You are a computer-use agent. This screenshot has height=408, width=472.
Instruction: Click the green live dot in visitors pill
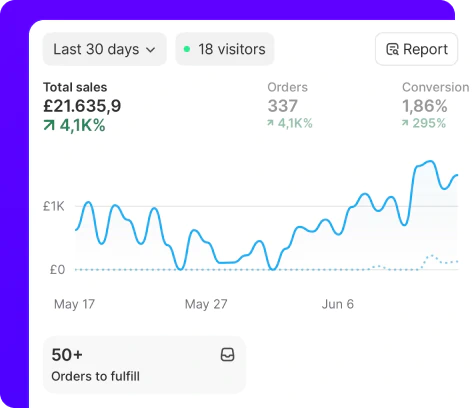point(187,49)
